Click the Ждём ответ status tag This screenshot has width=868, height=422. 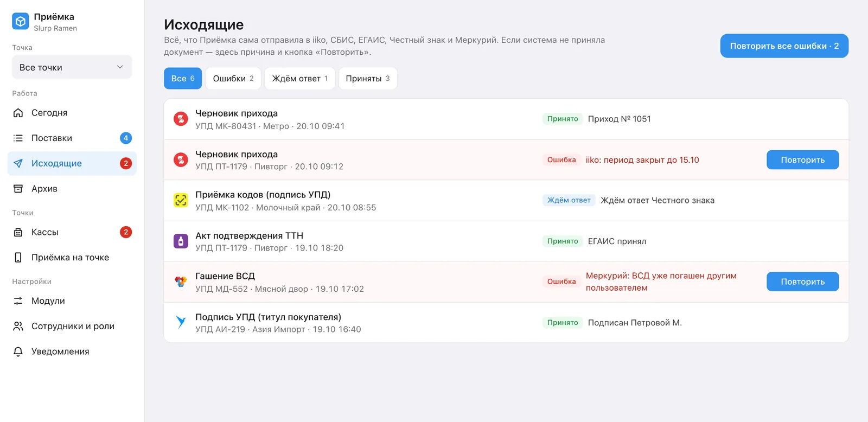(x=569, y=200)
